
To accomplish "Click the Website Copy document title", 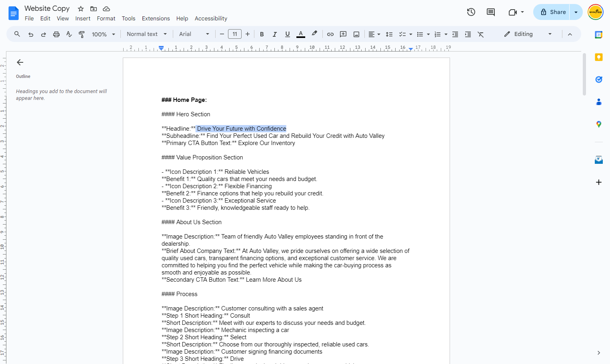I will pyautogui.click(x=47, y=8).
